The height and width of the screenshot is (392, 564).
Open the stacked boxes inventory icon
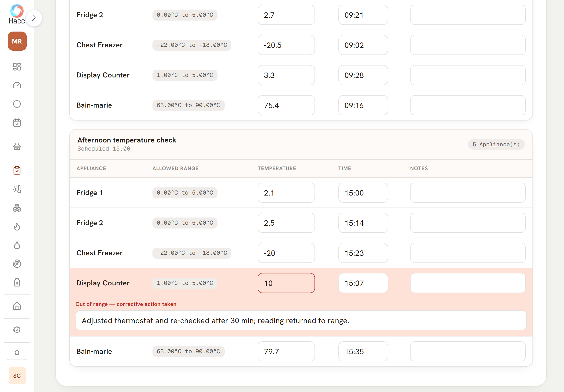click(17, 208)
